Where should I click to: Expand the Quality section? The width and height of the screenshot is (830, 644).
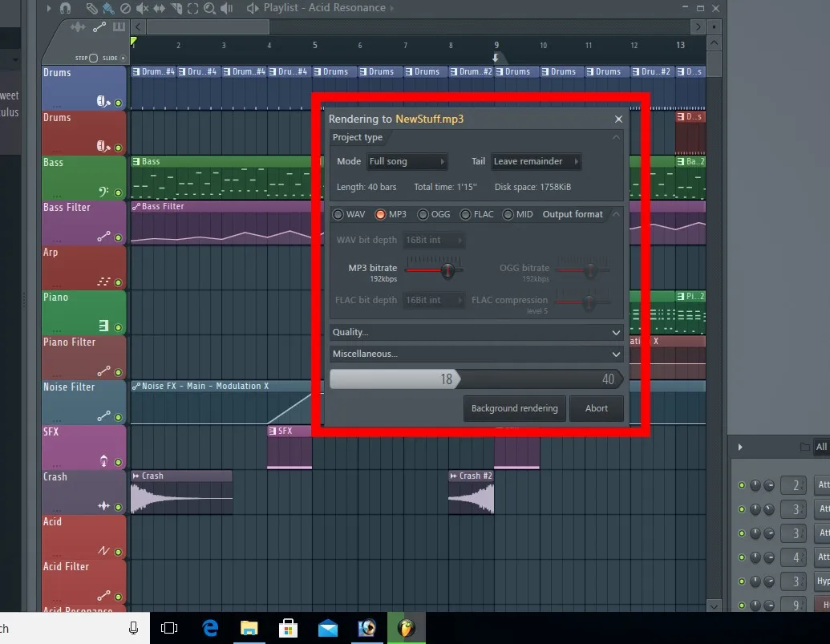coord(476,332)
